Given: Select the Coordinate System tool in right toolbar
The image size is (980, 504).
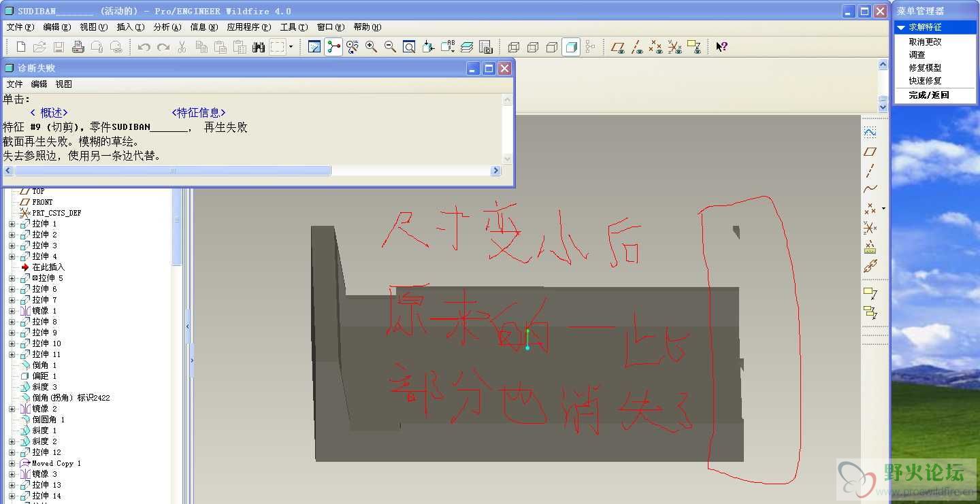Looking at the screenshot, I should [x=870, y=227].
